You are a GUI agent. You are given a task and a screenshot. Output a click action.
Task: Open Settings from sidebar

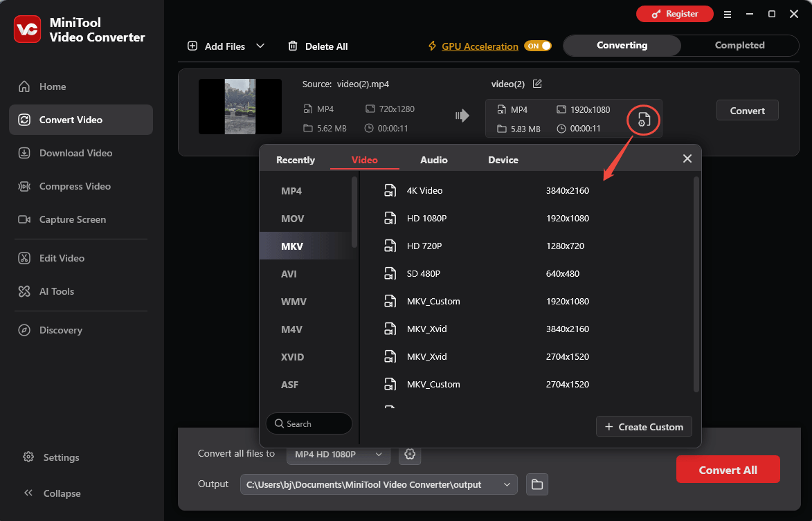[51, 457]
